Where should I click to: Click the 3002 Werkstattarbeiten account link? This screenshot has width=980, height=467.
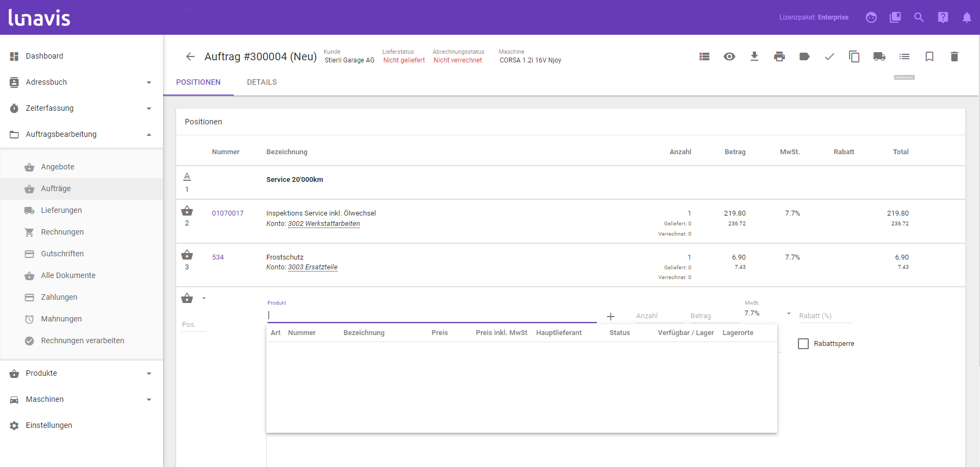point(323,224)
